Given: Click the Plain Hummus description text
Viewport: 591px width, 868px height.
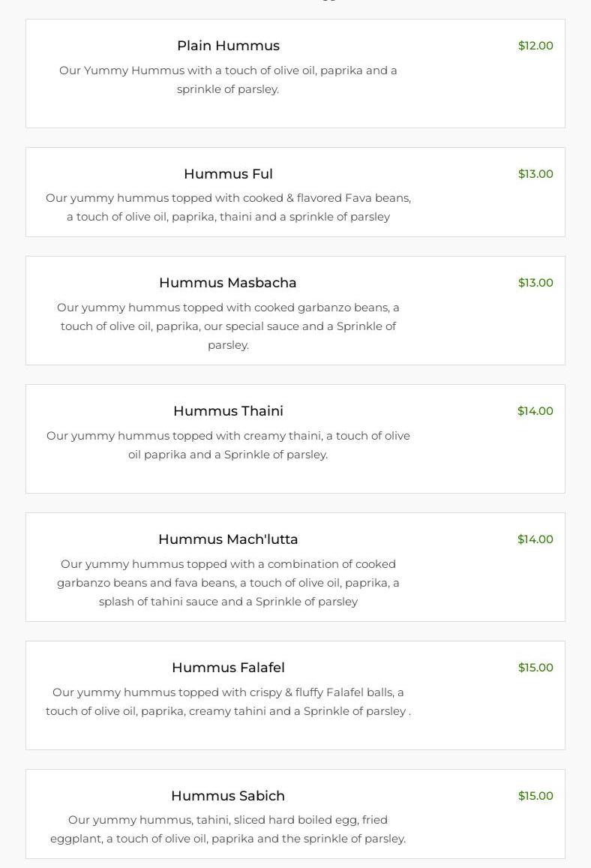Looking at the screenshot, I should coord(228,80).
